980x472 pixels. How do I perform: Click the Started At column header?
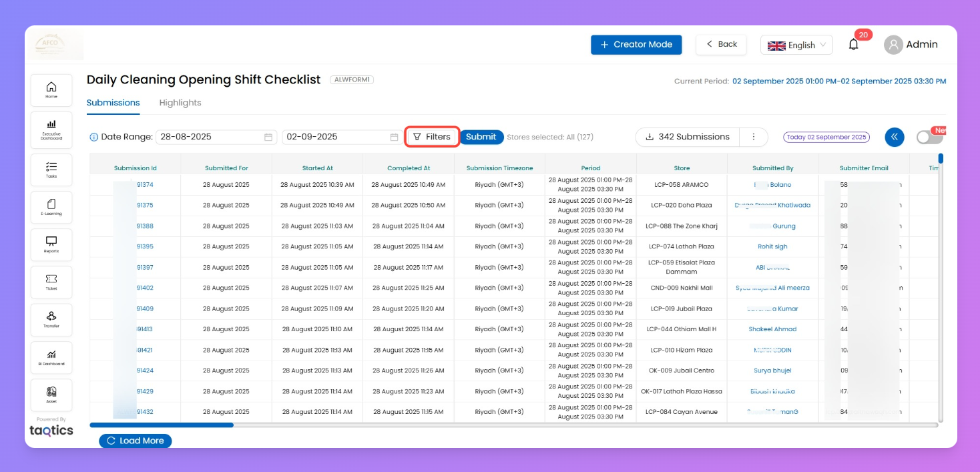pyautogui.click(x=318, y=168)
